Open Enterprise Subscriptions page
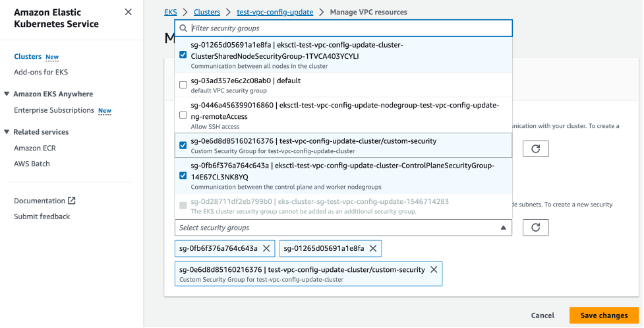This screenshot has height=328, width=644. (x=54, y=110)
